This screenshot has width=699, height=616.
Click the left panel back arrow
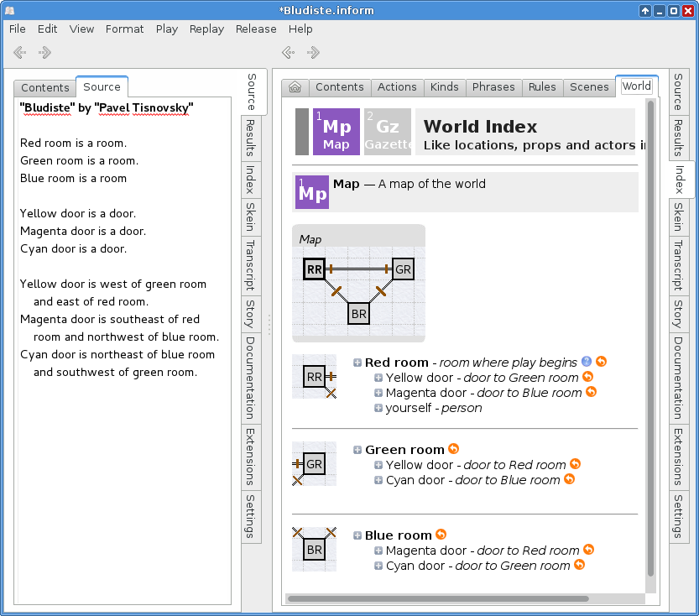click(x=20, y=53)
